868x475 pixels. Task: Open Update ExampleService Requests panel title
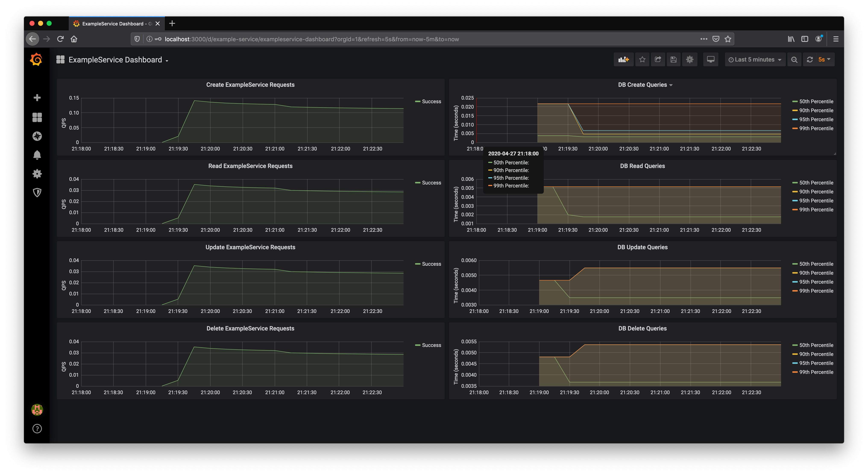pyautogui.click(x=250, y=247)
